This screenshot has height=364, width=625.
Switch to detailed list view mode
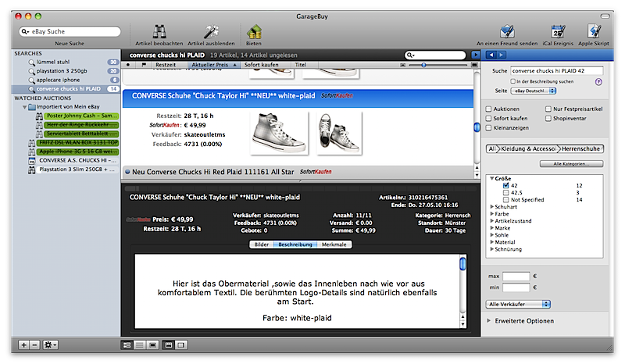tap(127, 345)
